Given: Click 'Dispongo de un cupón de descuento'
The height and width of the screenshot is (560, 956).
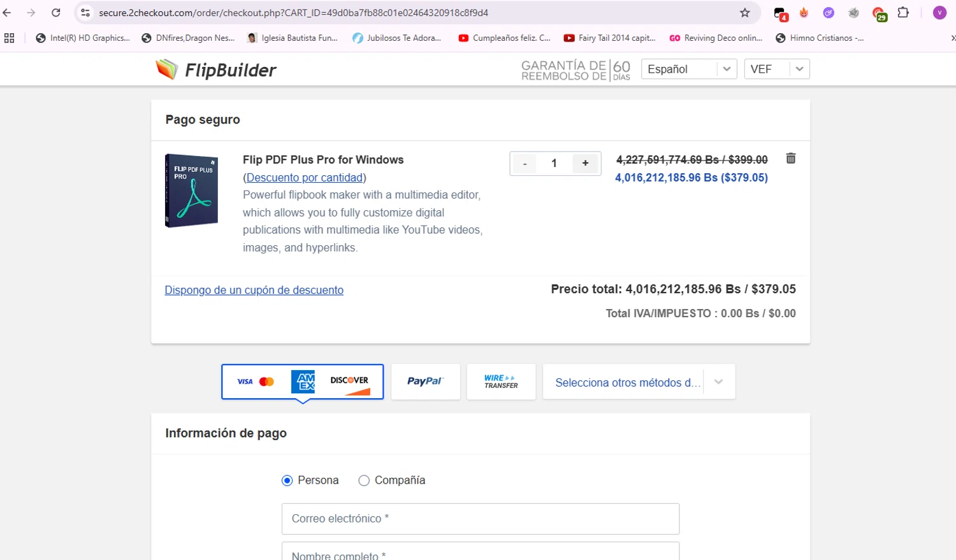Looking at the screenshot, I should [x=254, y=290].
